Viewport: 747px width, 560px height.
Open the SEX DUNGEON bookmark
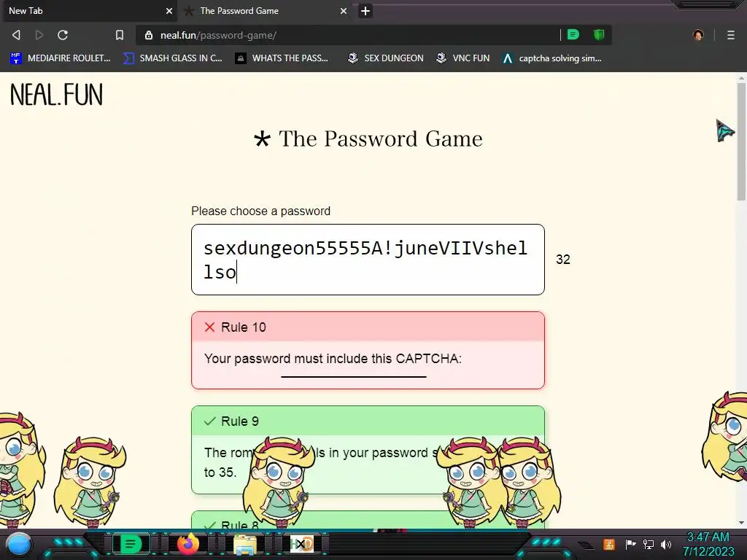pyautogui.click(x=385, y=58)
